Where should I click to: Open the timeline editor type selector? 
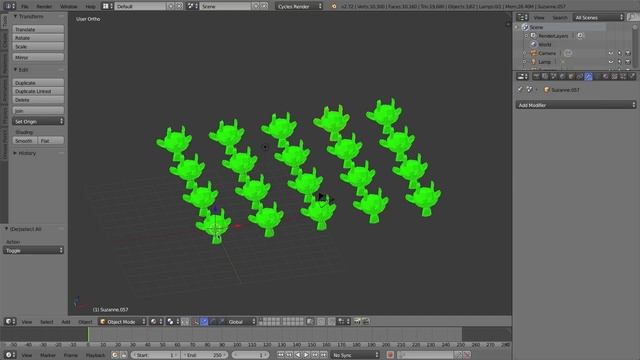[10, 355]
